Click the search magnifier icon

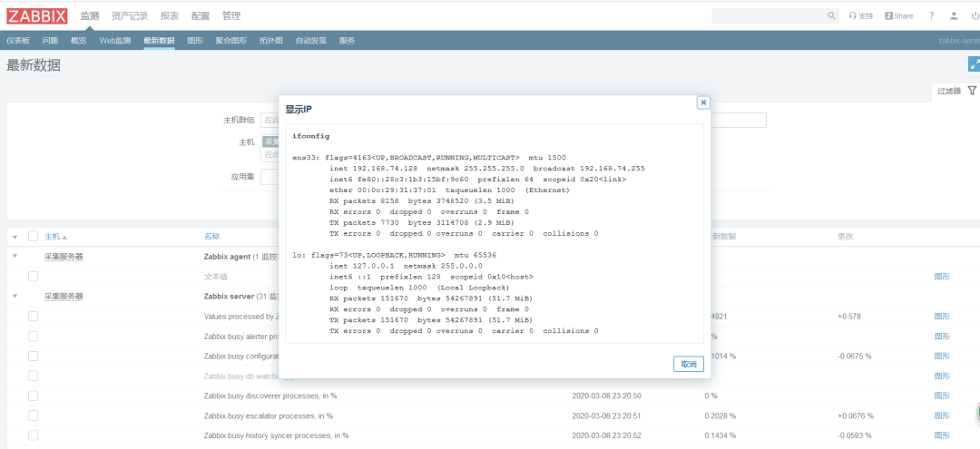click(831, 15)
